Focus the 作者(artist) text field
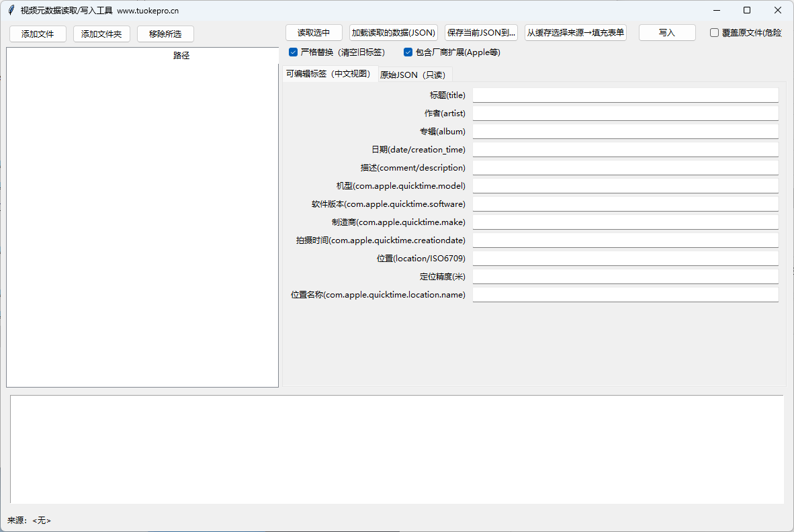This screenshot has width=794, height=532. pyautogui.click(x=625, y=114)
